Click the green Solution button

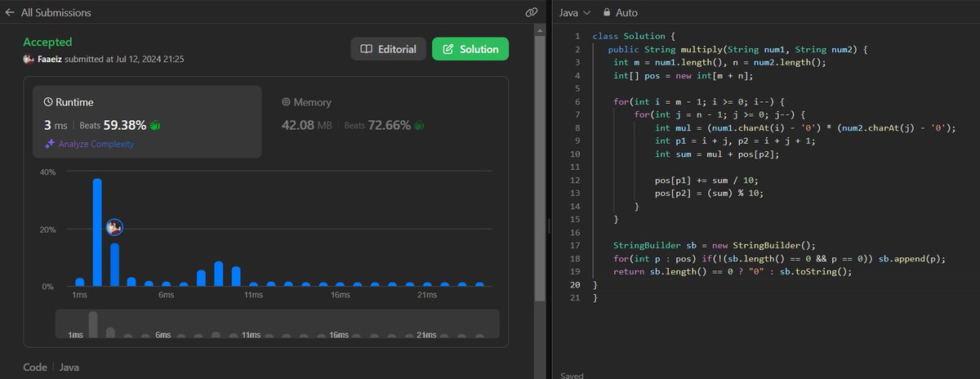point(470,49)
